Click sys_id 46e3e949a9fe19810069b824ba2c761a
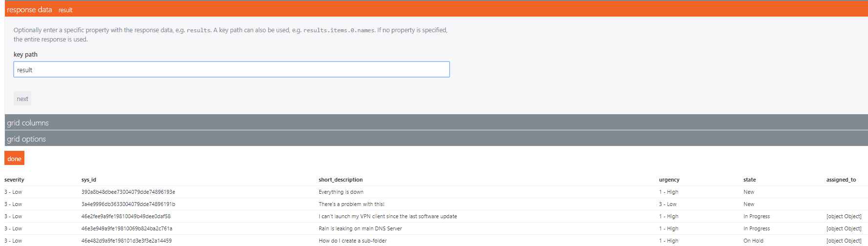This screenshot has height=246, width=868. point(127,228)
